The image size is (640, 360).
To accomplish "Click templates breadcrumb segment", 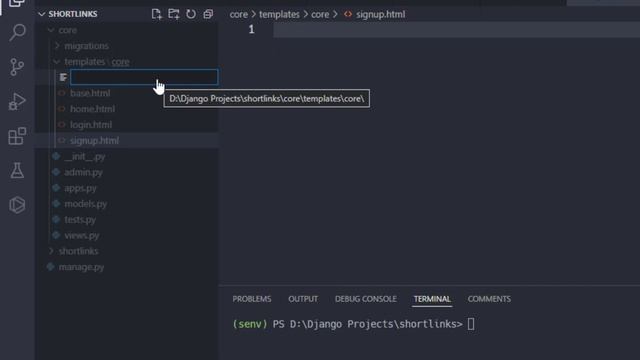I will click(279, 15).
